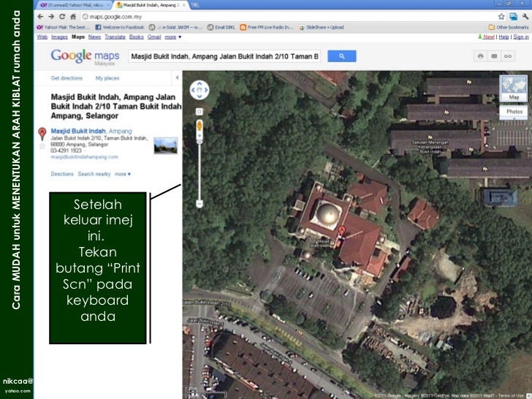The width and height of the screenshot is (532, 399).
Task: Click the browser Forward arrow
Action: point(51,17)
